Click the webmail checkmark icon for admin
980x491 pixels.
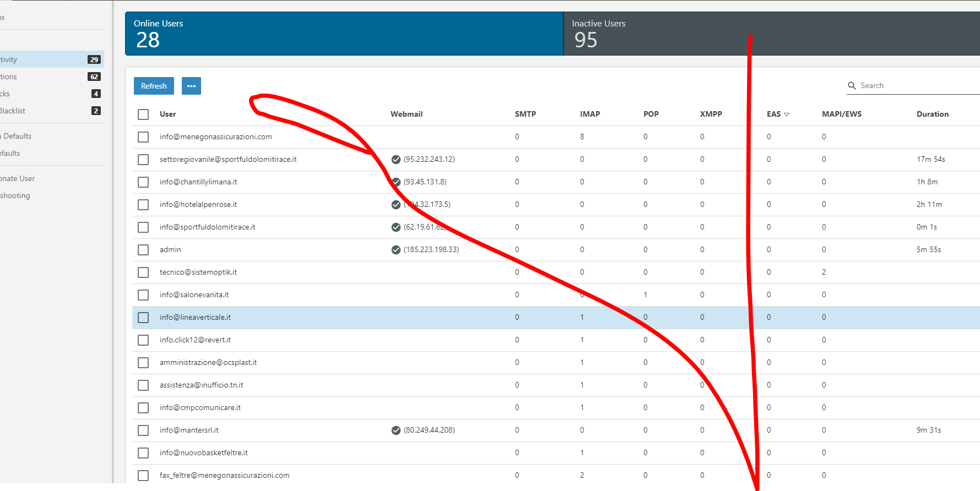pos(396,250)
